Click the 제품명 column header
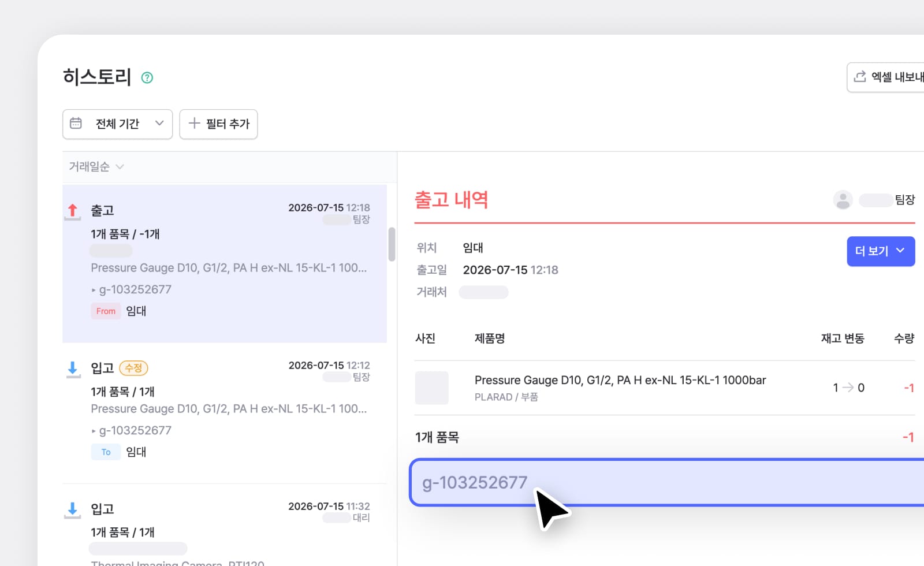The width and height of the screenshot is (924, 566). [x=490, y=338]
